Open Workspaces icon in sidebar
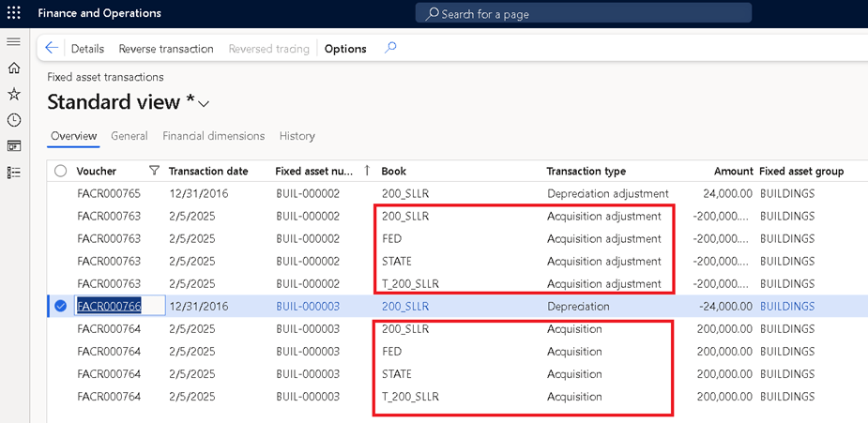The height and width of the screenshot is (423, 868). (14, 146)
